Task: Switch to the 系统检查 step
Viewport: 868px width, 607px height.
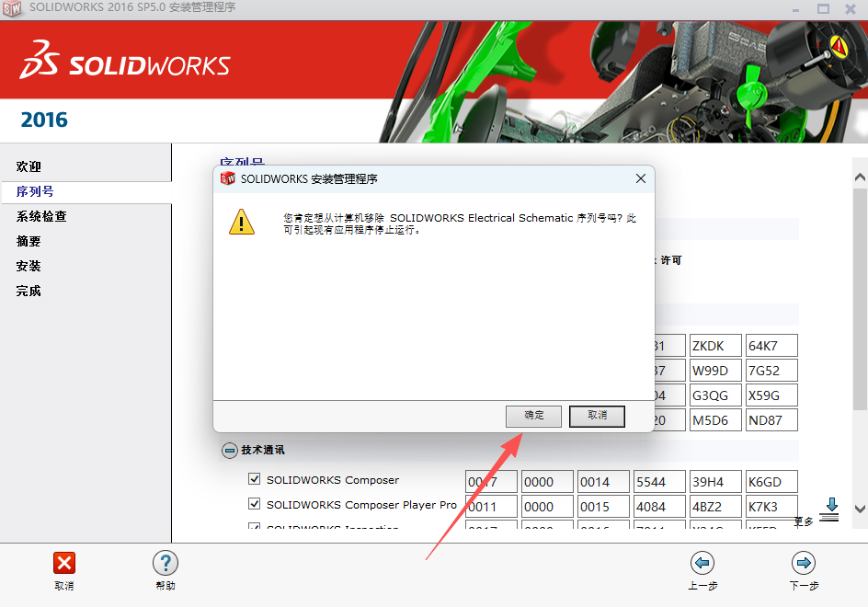Action: click(40, 216)
